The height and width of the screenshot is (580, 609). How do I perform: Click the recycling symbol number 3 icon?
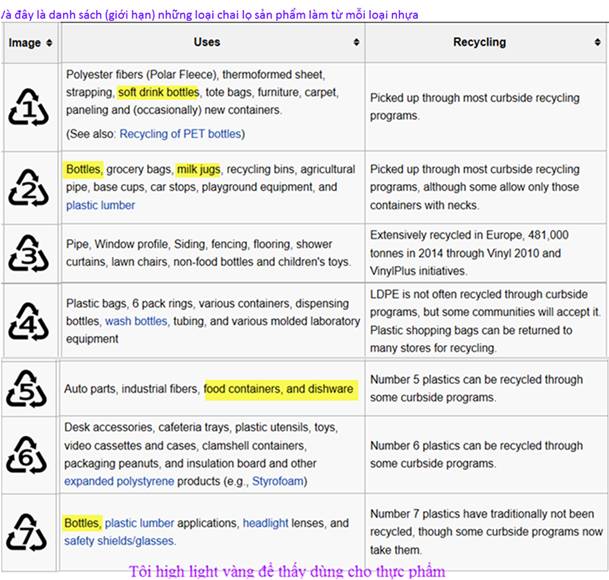click(x=28, y=254)
